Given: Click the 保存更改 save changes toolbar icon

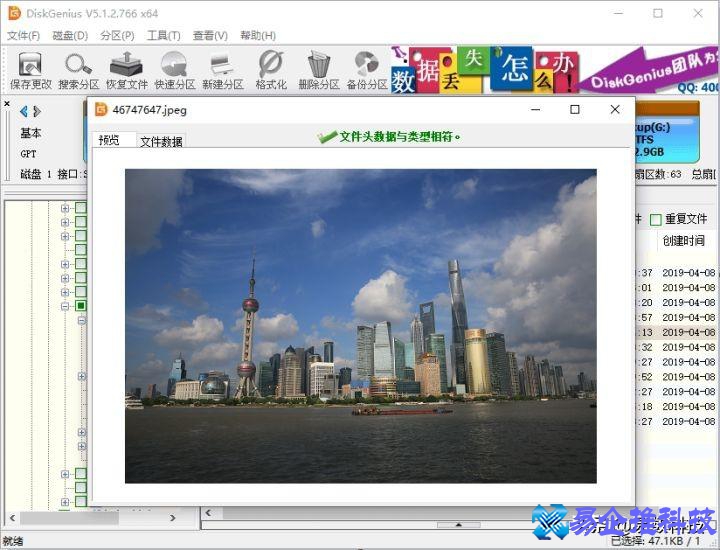Looking at the screenshot, I should click(x=30, y=70).
